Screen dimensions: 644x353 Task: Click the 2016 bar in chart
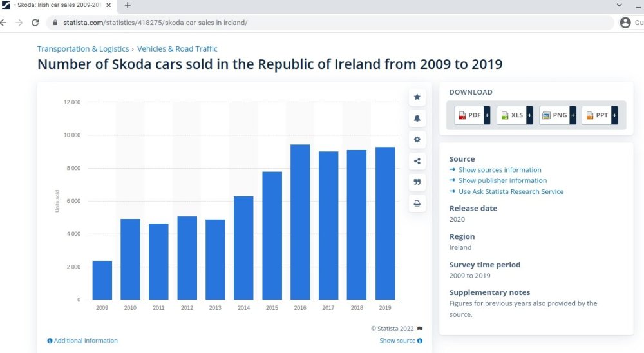[x=300, y=222]
